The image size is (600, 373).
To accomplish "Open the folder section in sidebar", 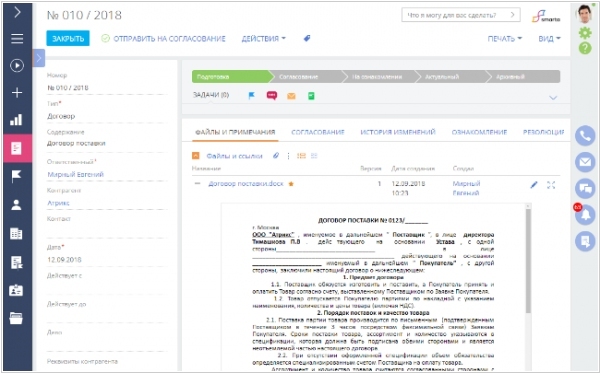I will point(16,318).
